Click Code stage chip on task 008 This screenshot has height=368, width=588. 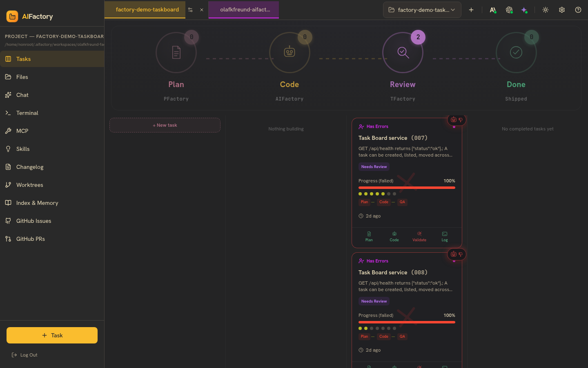pyautogui.click(x=384, y=337)
